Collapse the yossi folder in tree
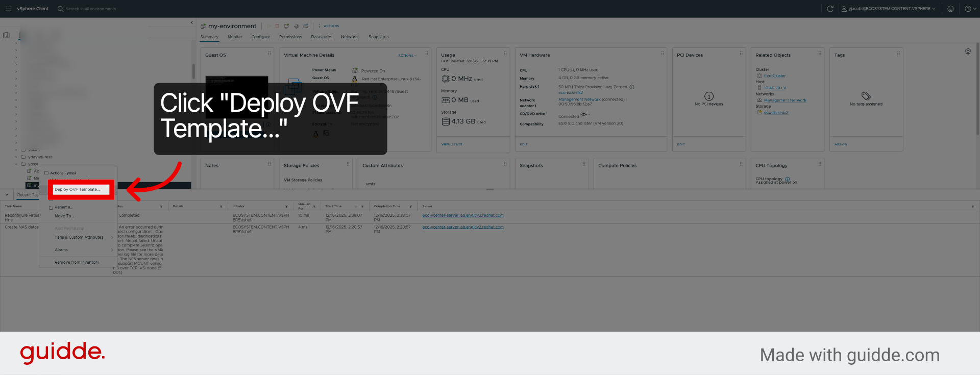 tap(16, 164)
